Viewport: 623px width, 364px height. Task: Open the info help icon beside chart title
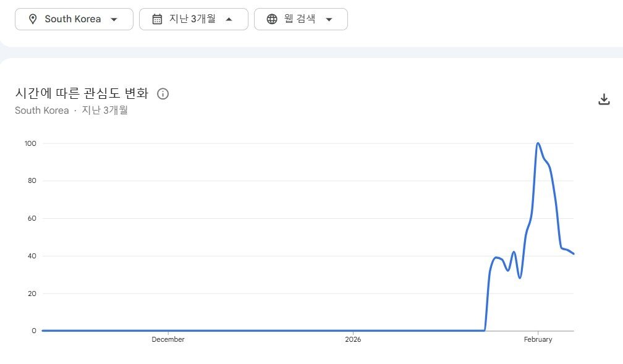tap(163, 94)
